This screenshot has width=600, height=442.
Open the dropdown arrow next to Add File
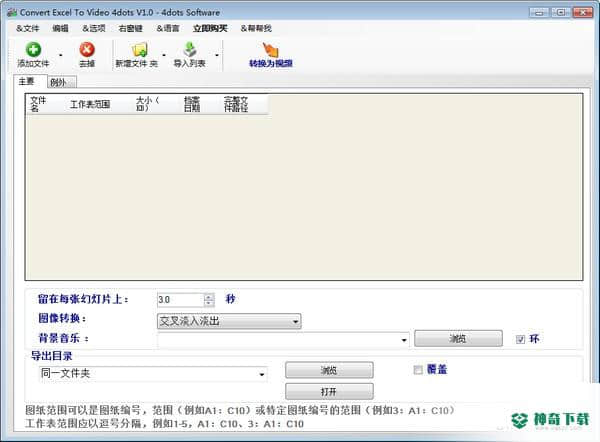pyautogui.click(x=60, y=55)
